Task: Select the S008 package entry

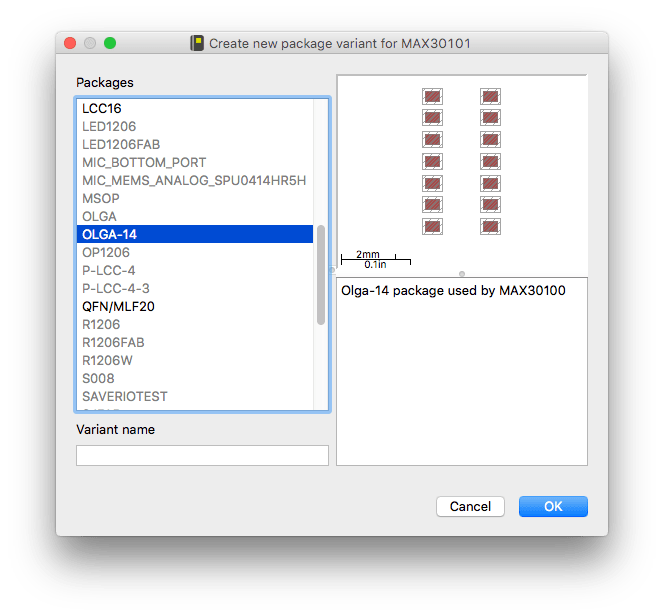Action: coord(195,378)
